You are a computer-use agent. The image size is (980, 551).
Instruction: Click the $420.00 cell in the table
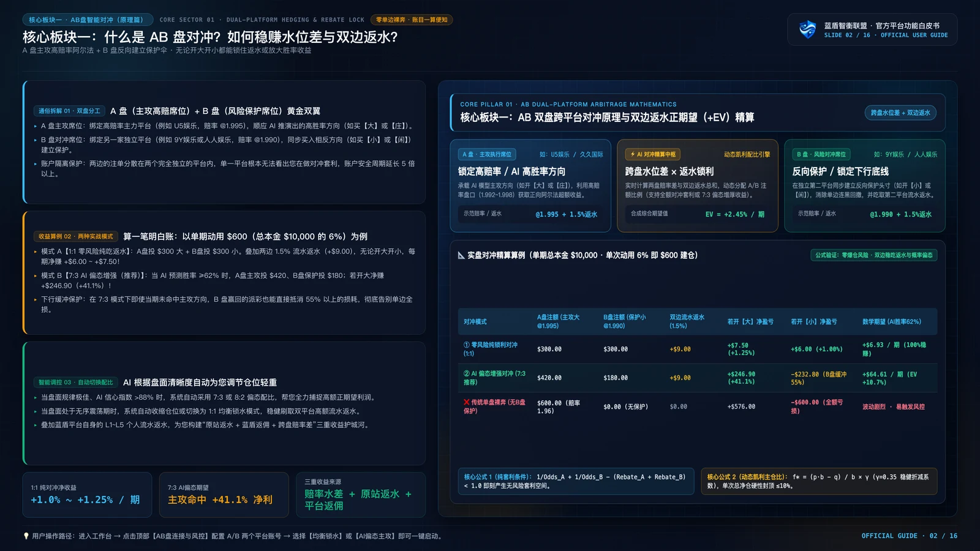coord(549,378)
